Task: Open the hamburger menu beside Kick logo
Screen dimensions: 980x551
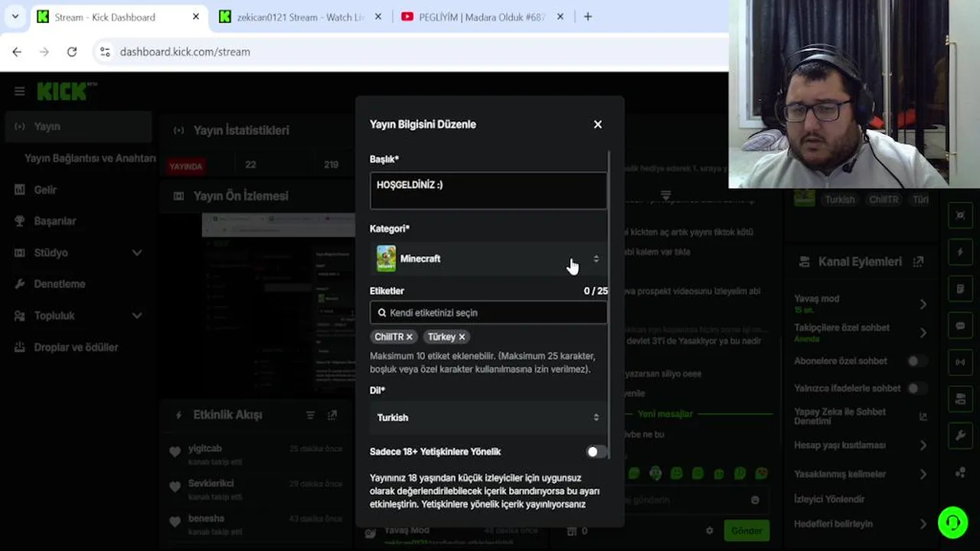Action: [x=19, y=91]
